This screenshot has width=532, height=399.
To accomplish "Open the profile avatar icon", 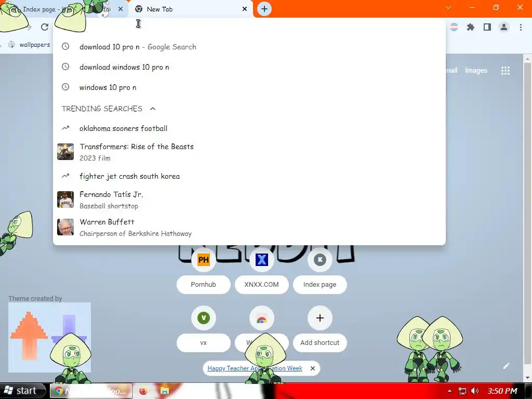I will click(x=504, y=27).
